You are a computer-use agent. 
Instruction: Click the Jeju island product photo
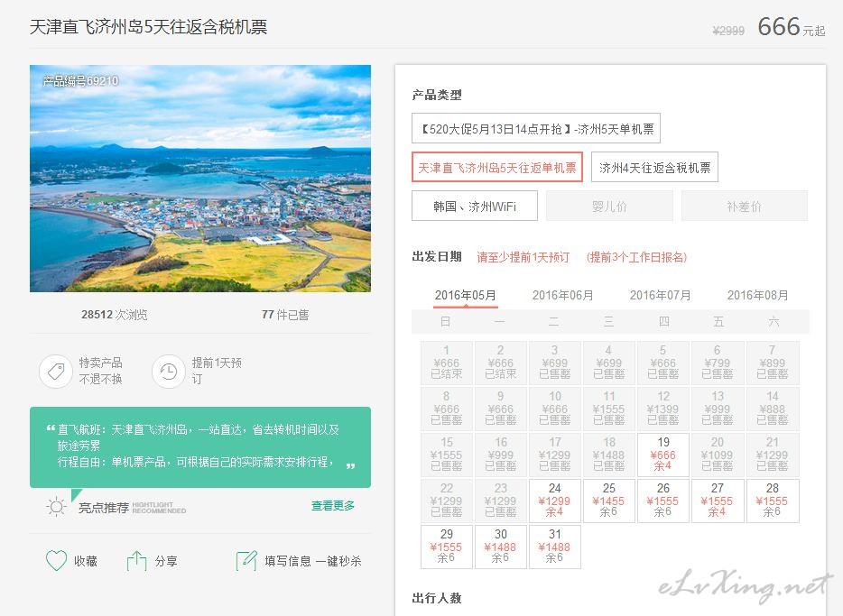click(200, 179)
